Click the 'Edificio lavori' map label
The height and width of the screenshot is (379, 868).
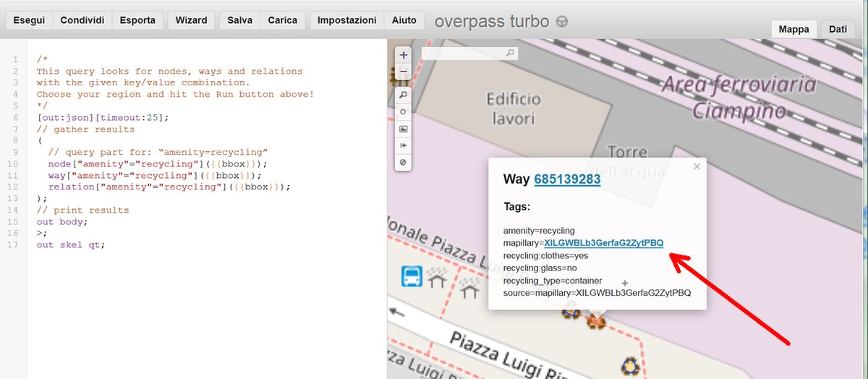[x=514, y=108]
